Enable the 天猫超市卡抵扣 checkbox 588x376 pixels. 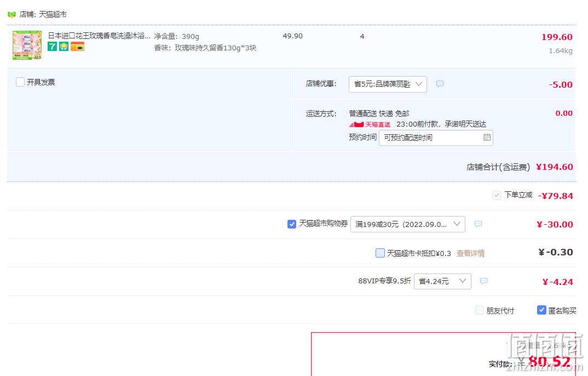(x=380, y=253)
